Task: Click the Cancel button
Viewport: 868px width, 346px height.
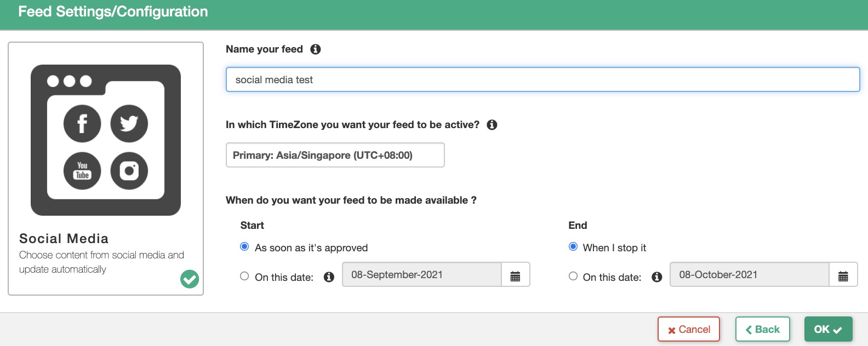Action: (689, 329)
